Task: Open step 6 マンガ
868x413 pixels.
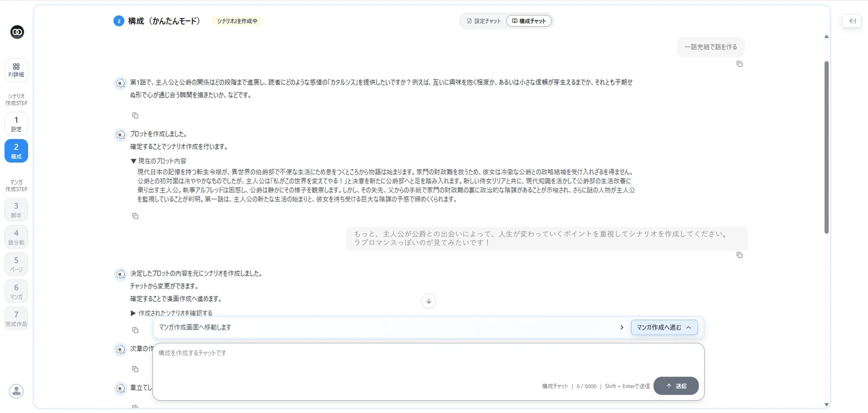Action: click(x=16, y=291)
